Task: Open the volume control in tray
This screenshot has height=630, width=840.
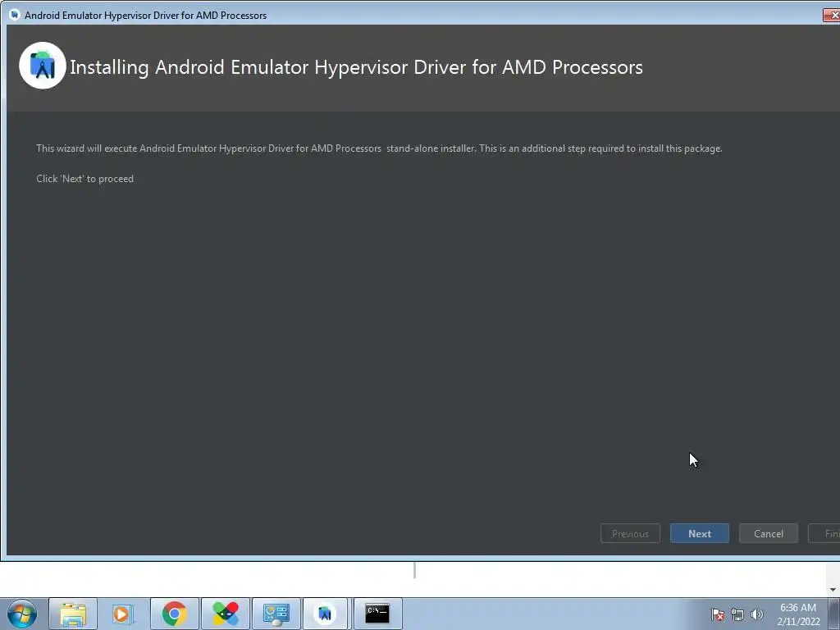Action: click(x=756, y=614)
